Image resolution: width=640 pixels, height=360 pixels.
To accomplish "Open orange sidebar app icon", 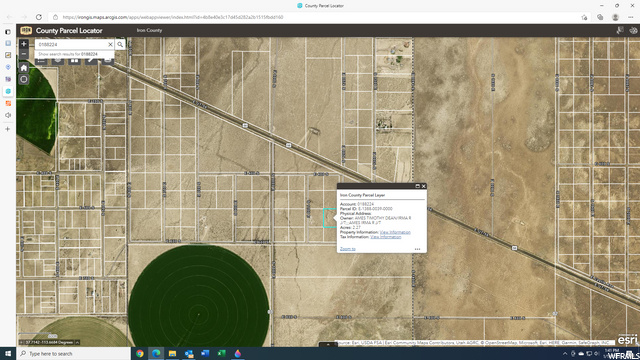I will coord(8,103).
